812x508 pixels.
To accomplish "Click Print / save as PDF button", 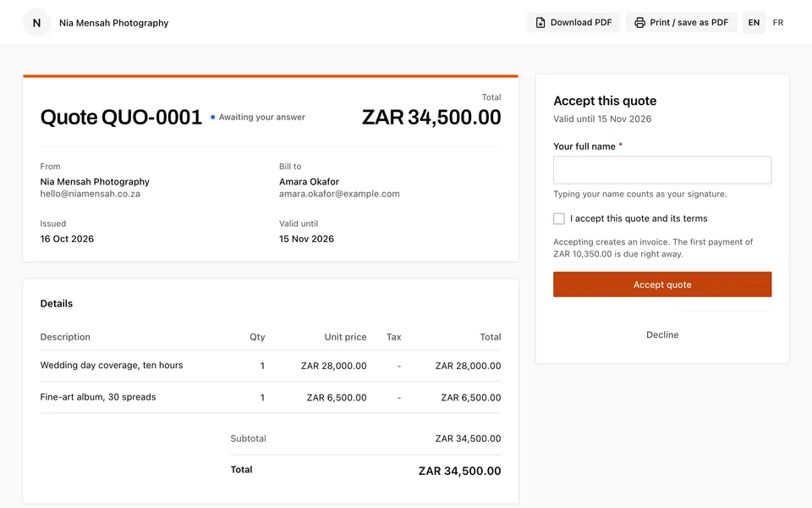I will click(682, 23).
